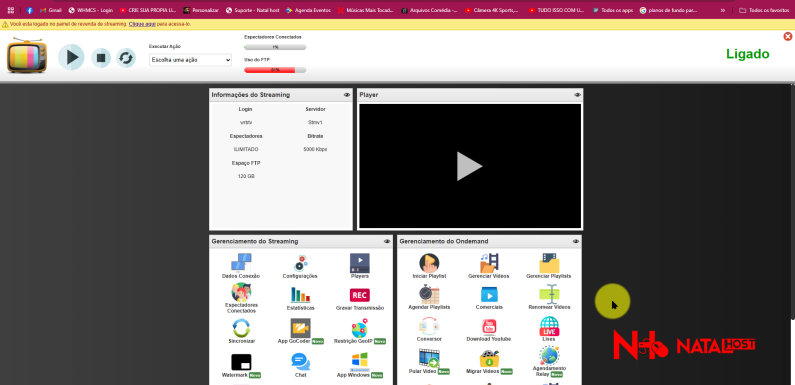The width and height of the screenshot is (795, 385).
Task: Open Migrar Vídeos
Action: pyautogui.click(x=489, y=362)
